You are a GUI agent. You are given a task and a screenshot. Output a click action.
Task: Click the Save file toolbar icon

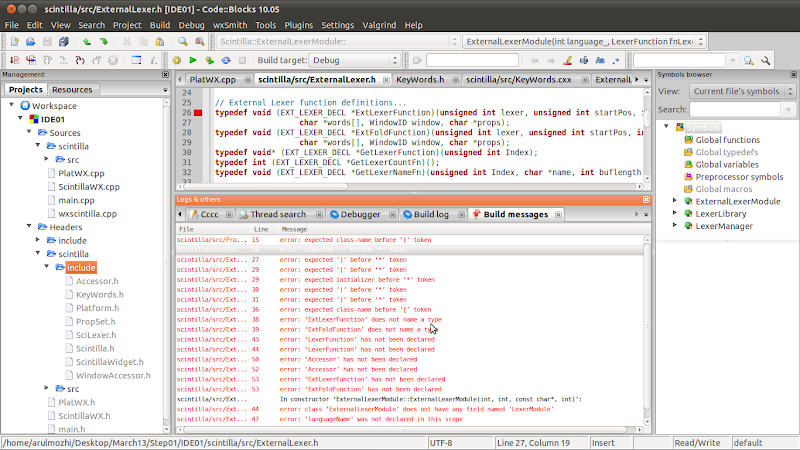48,42
